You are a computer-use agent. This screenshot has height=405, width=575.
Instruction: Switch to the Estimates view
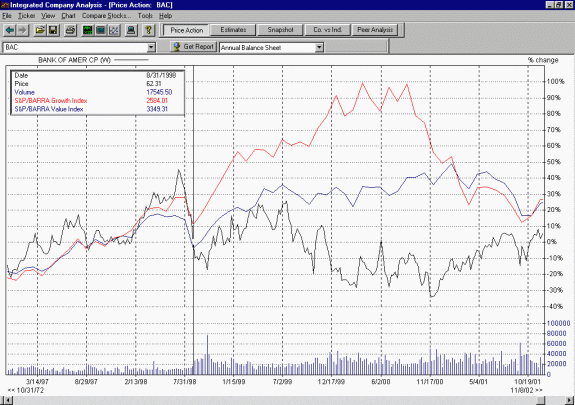[x=233, y=30]
